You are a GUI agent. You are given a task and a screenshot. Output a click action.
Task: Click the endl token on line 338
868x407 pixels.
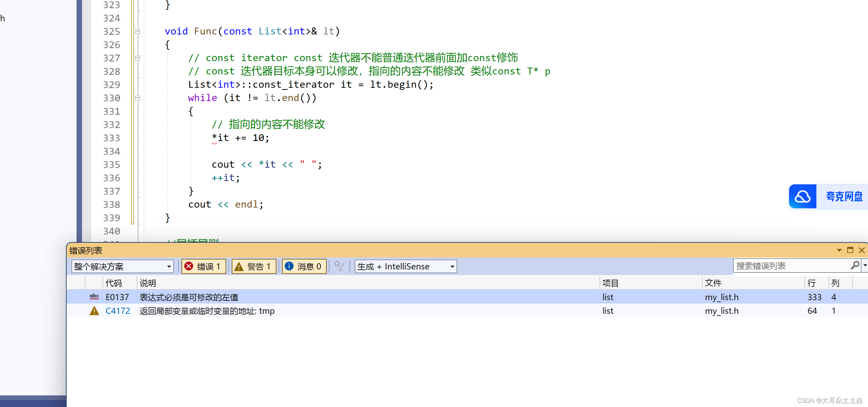(x=246, y=205)
